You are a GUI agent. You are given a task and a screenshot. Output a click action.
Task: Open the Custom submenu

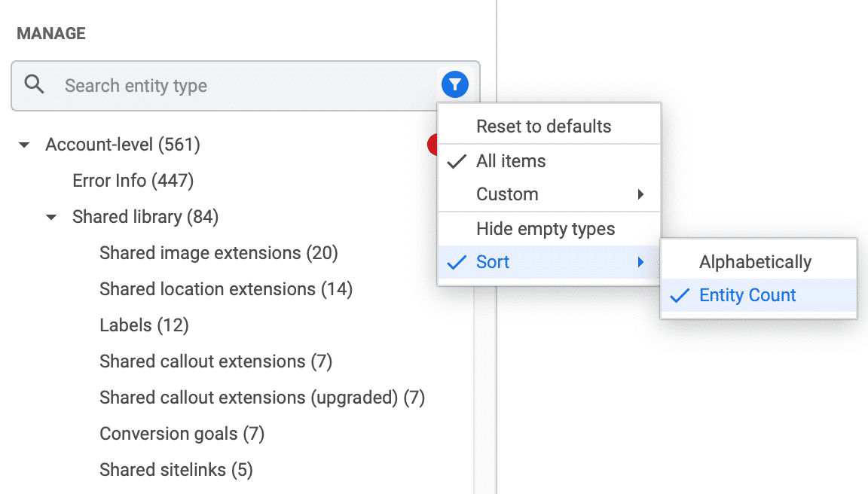pyautogui.click(x=506, y=194)
